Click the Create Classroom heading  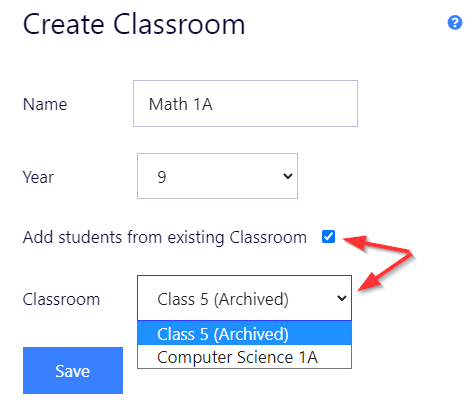pyautogui.click(x=134, y=24)
